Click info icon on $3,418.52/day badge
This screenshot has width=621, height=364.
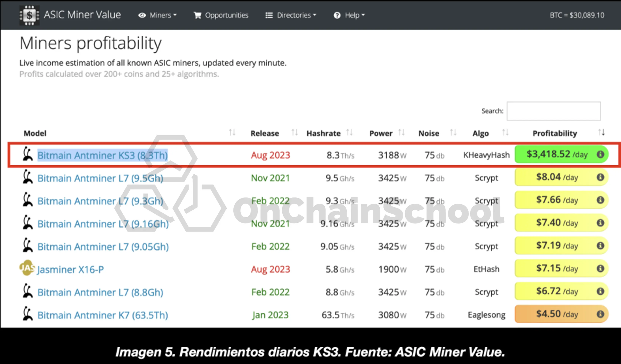(600, 154)
